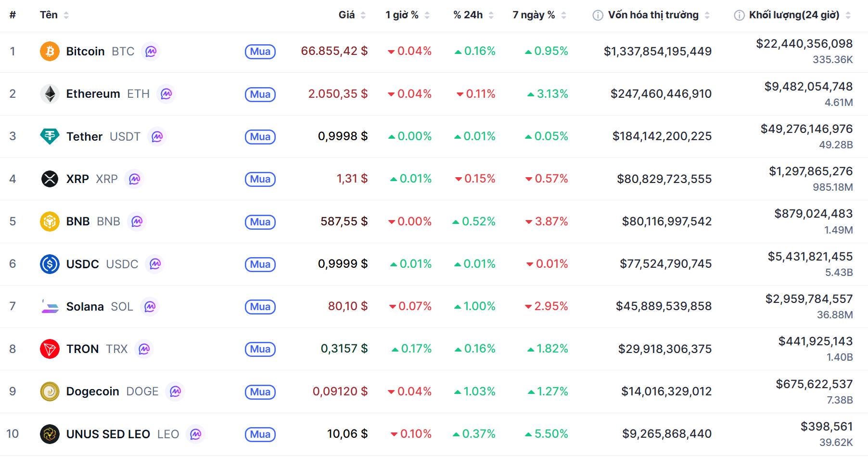Click the TRON coin logo
This screenshot has width=868, height=457.
click(50, 349)
